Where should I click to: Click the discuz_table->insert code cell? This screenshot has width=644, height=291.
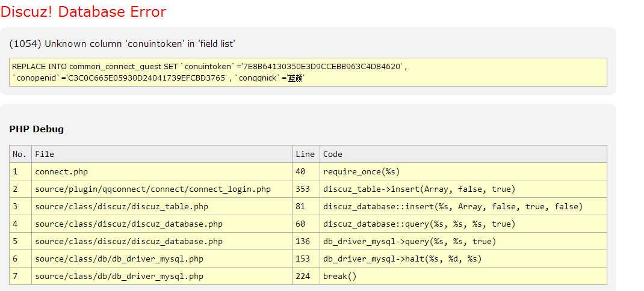point(420,189)
